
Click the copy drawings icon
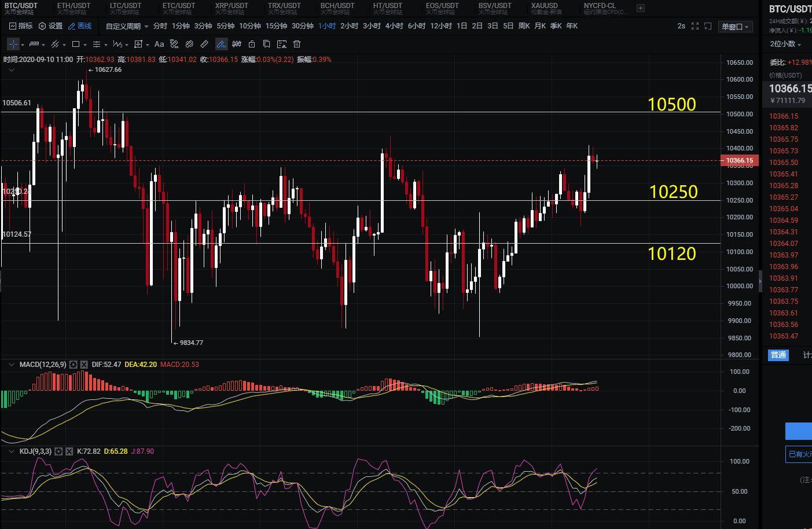pyautogui.click(x=267, y=44)
